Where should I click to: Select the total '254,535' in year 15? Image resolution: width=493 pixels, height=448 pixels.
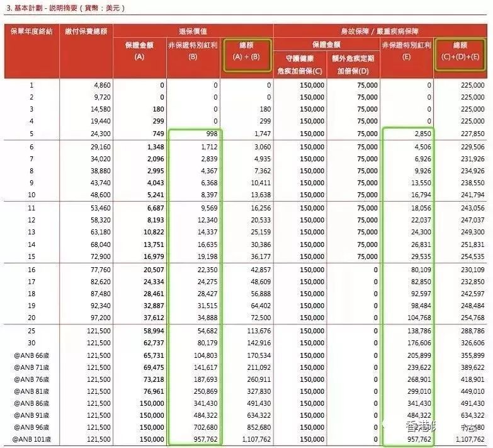473,256
